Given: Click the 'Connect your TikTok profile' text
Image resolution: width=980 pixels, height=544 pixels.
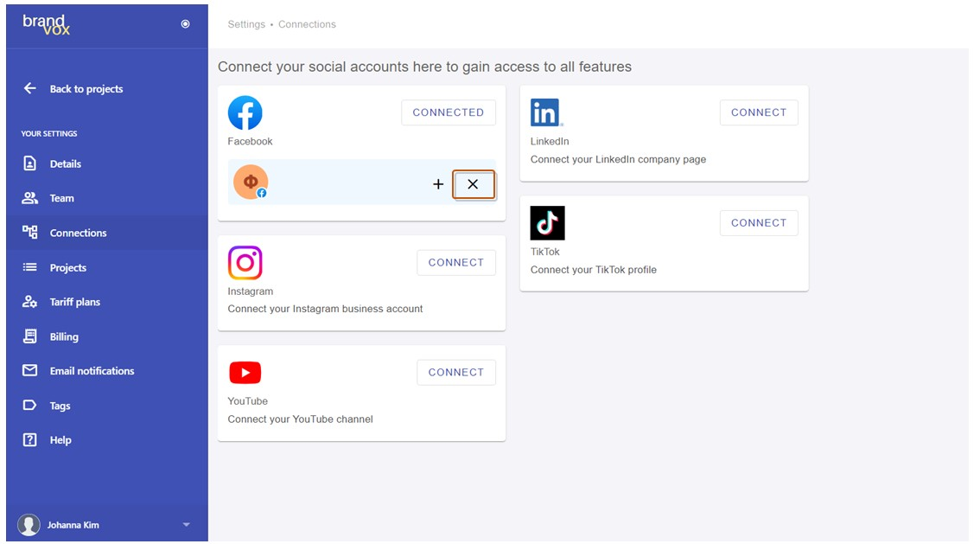Looking at the screenshot, I should (x=594, y=270).
